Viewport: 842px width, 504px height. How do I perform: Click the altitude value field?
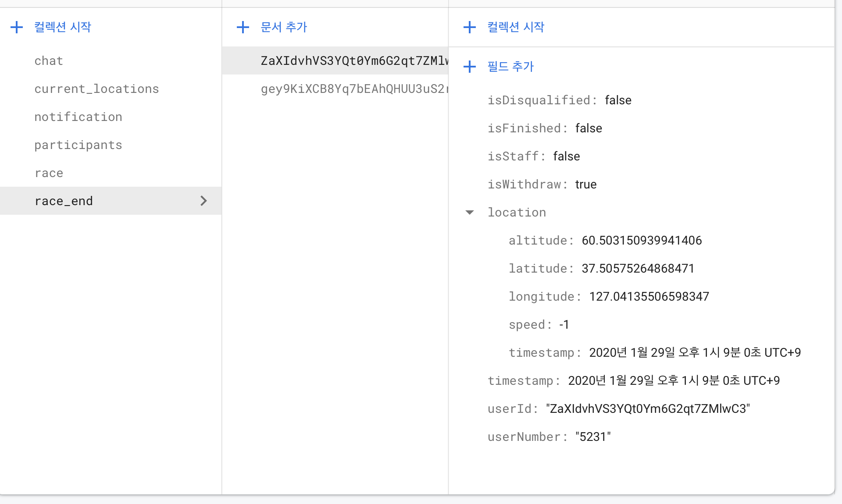(642, 241)
